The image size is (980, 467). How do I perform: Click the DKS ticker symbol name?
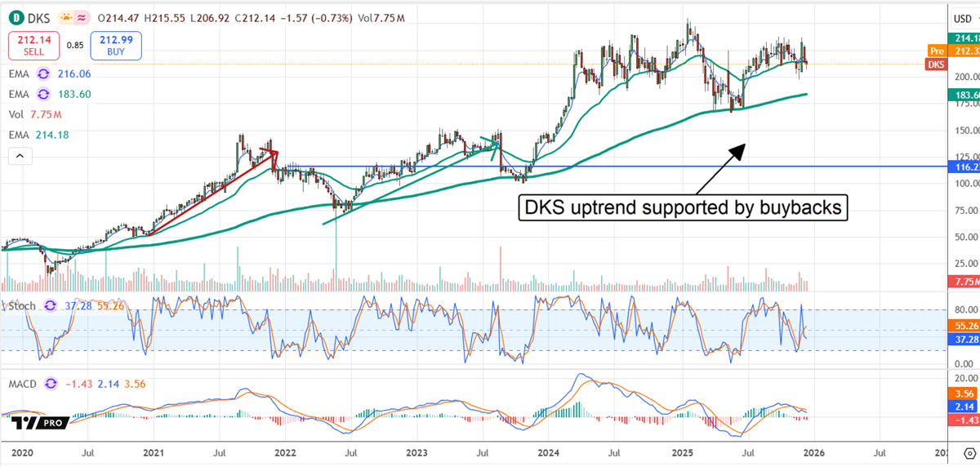tap(38, 18)
